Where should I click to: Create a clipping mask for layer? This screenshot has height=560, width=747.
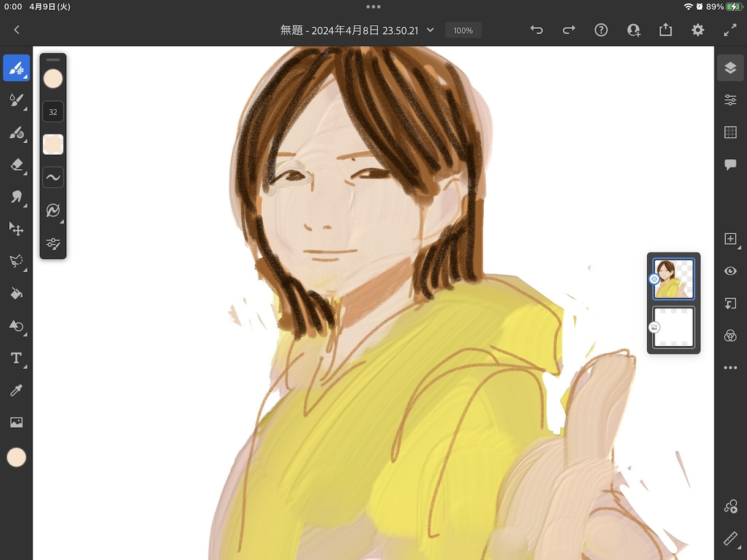coord(730,304)
